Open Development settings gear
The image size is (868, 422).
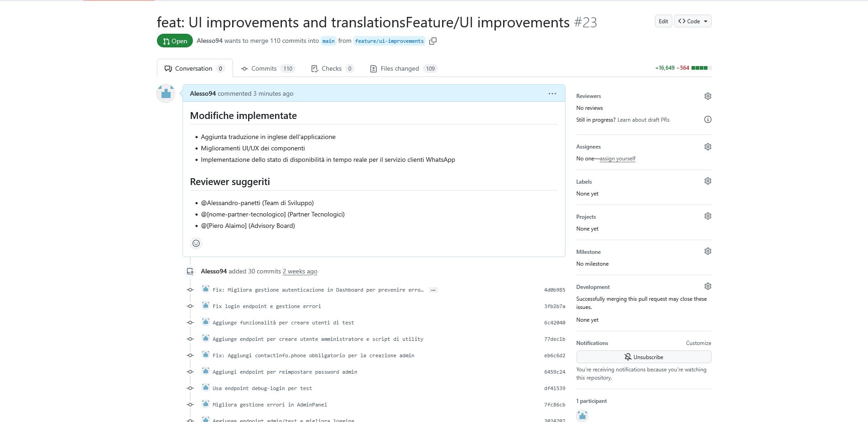707,286
